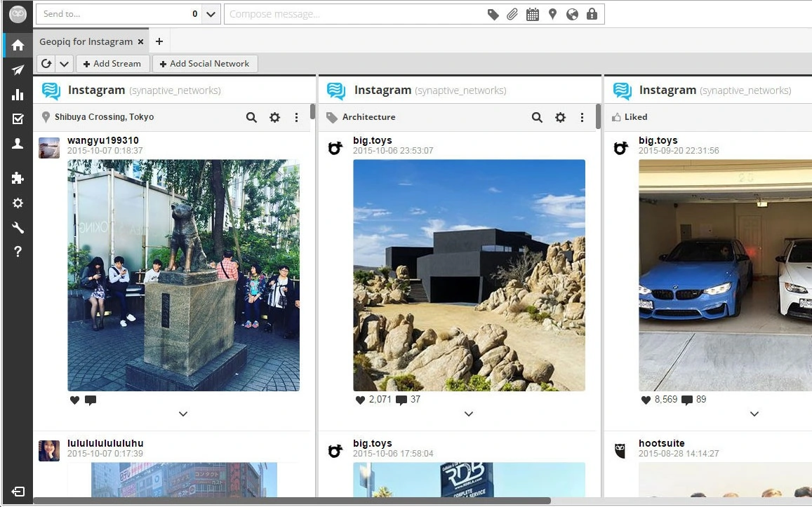Open Contacts using the person icon
The height and width of the screenshot is (507, 812).
[18, 144]
